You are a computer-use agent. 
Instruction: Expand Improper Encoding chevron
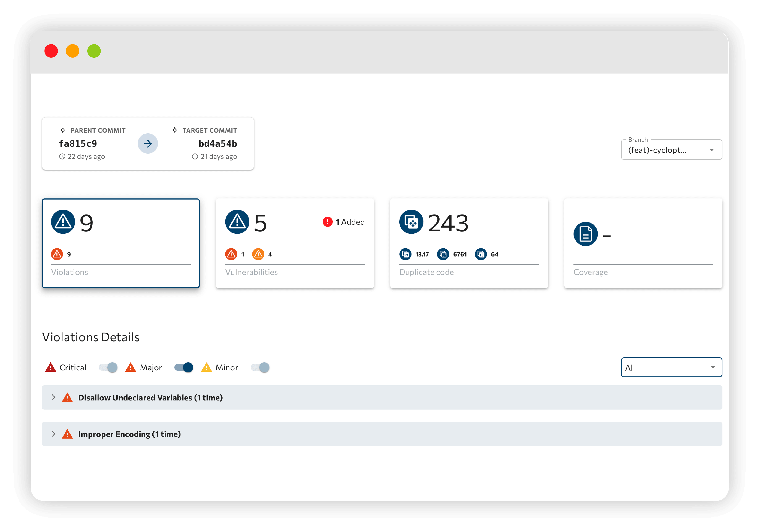(x=53, y=434)
